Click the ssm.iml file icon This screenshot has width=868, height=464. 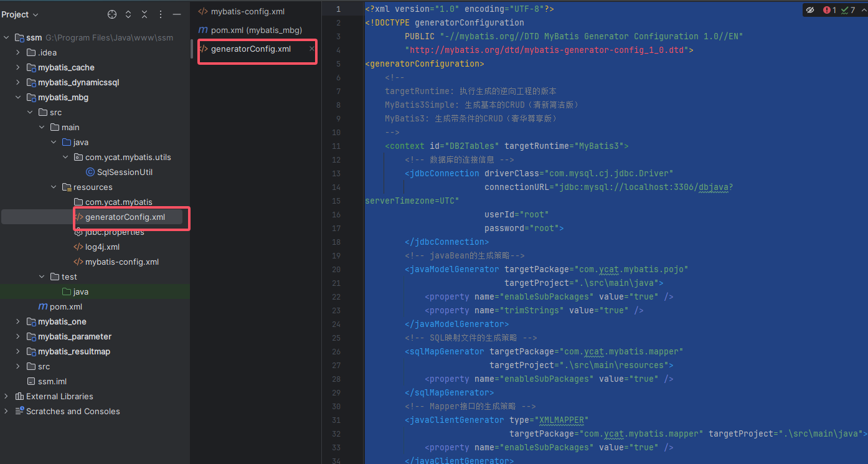tap(31, 381)
